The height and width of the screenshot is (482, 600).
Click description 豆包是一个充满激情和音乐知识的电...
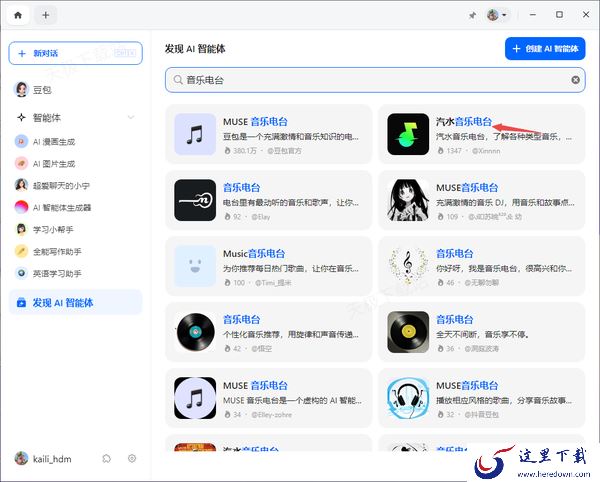click(291, 137)
